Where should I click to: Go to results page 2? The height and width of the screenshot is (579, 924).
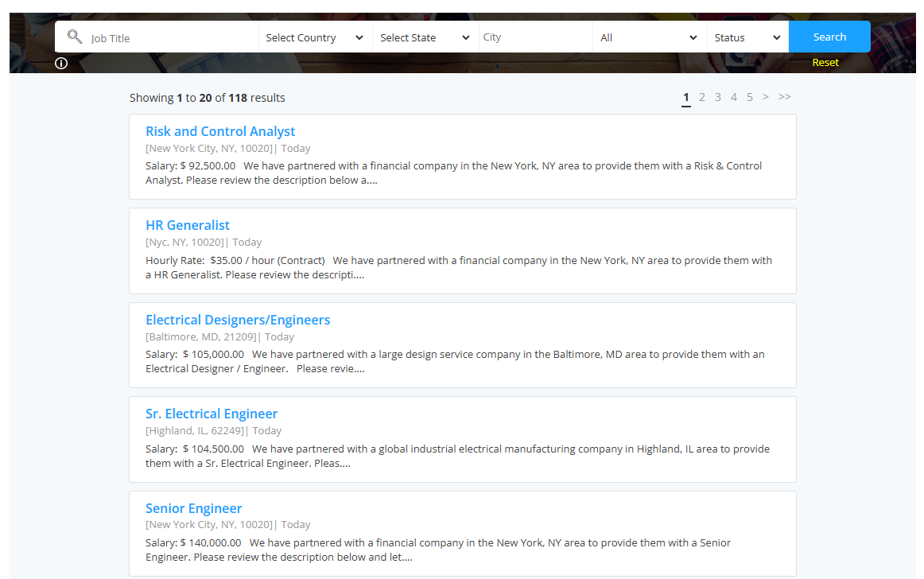(x=702, y=97)
